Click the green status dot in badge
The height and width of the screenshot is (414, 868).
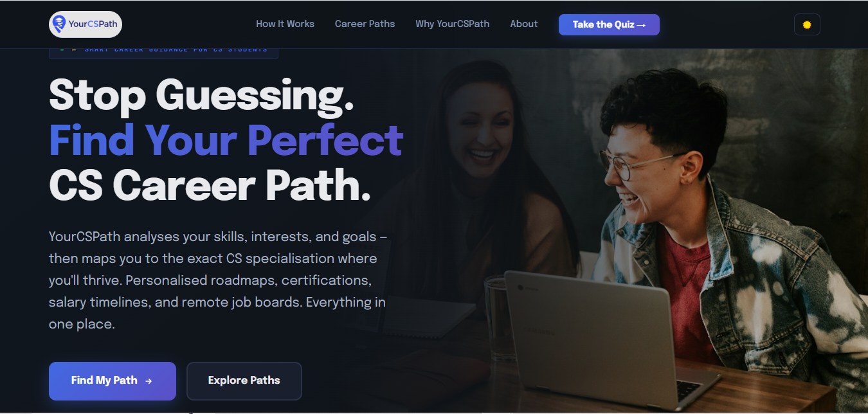(x=62, y=49)
